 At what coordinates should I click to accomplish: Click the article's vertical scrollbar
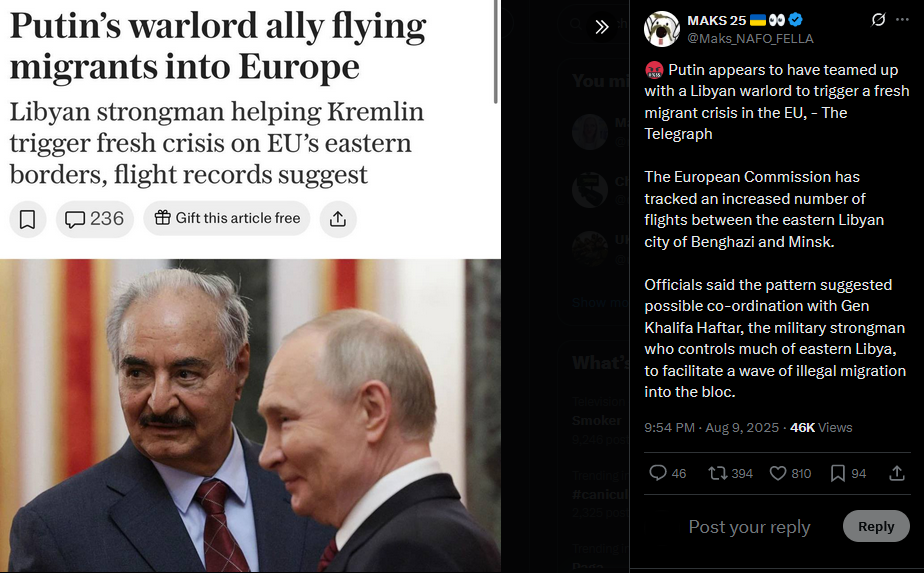tap(496, 52)
